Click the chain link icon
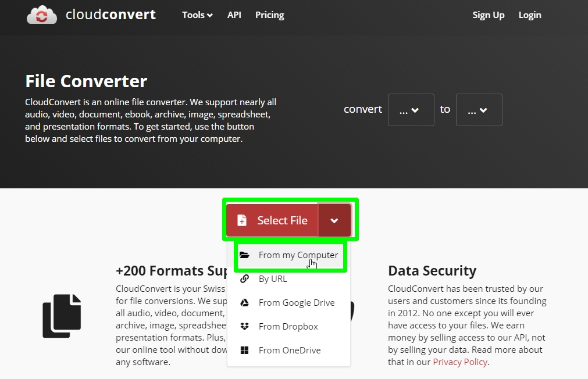Viewport: 588px width, 379px height. (x=244, y=279)
